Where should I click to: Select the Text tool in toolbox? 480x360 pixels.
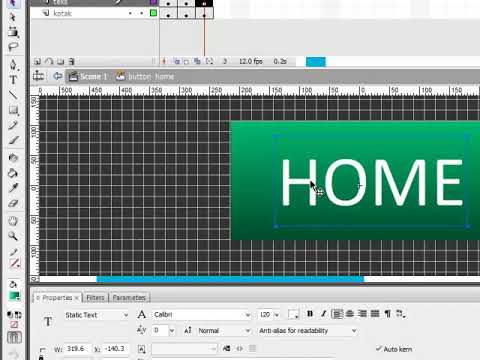point(13,80)
